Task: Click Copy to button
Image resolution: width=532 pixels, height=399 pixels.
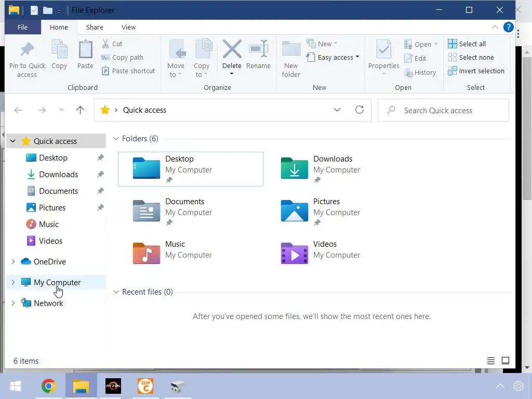Action: [x=202, y=59]
